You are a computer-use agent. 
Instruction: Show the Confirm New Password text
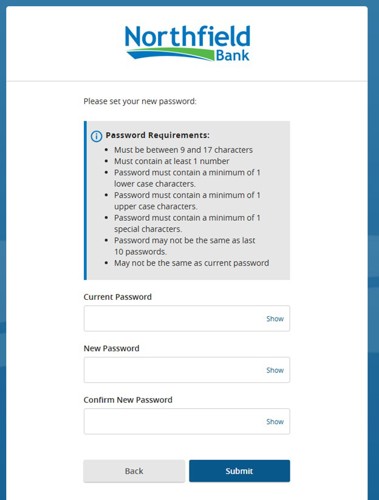275,422
